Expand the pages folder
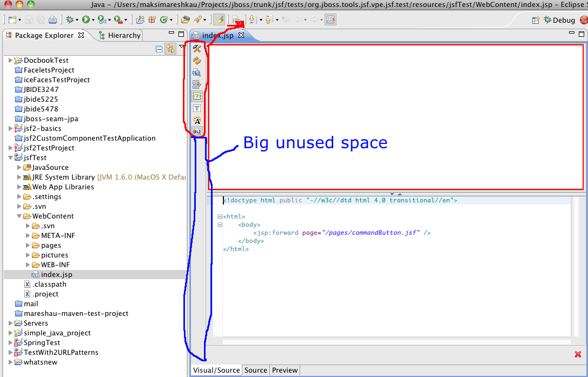 point(28,246)
